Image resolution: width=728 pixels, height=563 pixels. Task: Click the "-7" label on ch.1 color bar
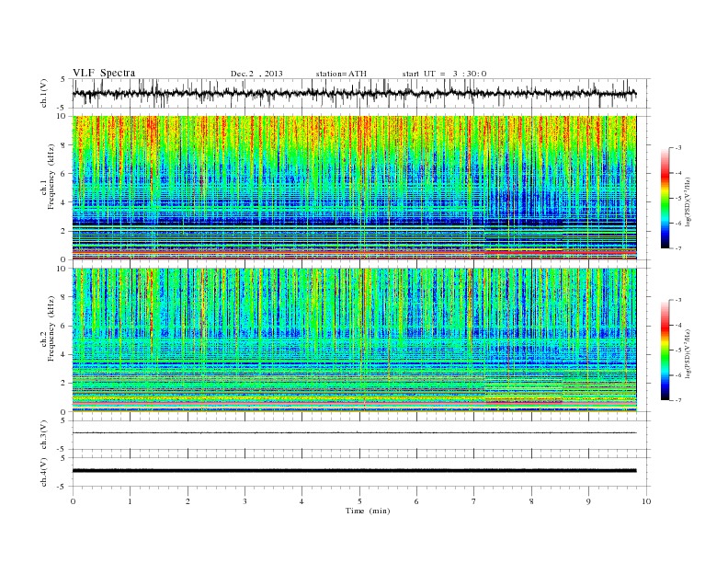[x=678, y=248]
